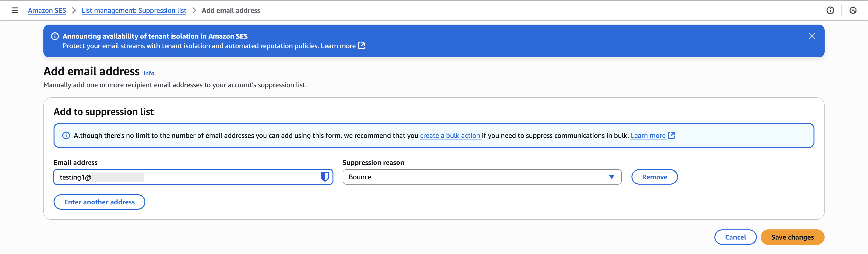The width and height of the screenshot is (868, 254).
Task: Follow the create a bulk action link
Action: [x=450, y=135]
